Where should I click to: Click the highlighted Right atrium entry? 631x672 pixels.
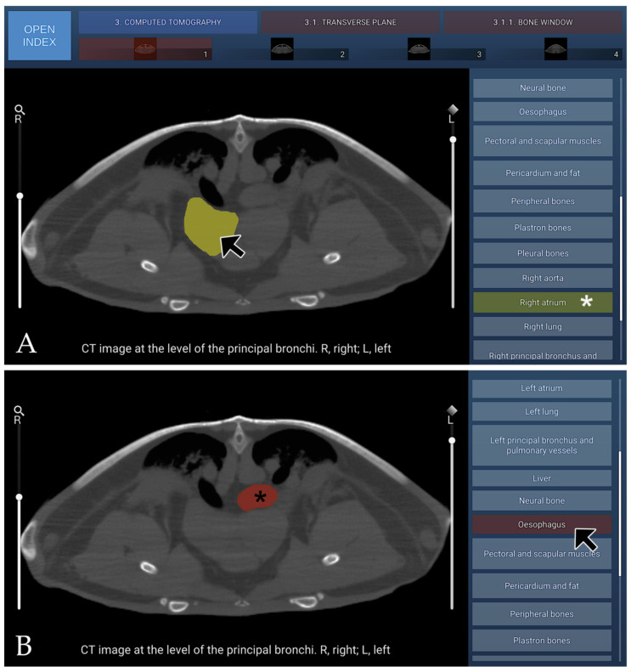(x=543, y=302)
